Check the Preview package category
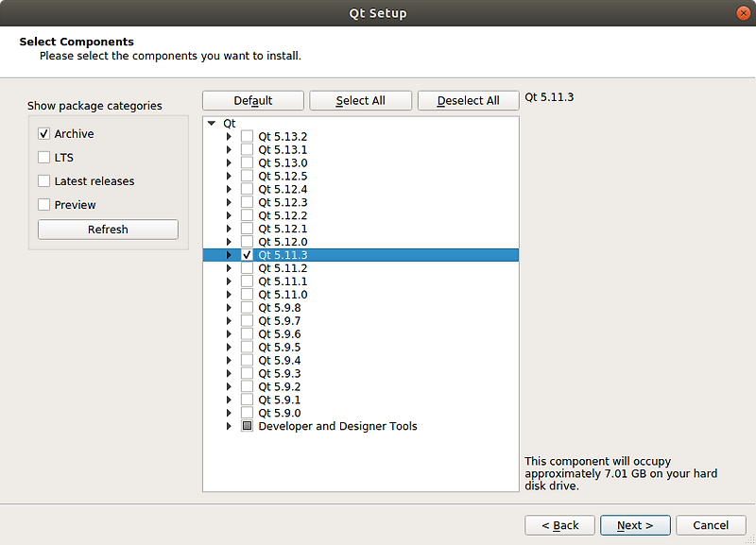The height and width of the screenshot is (545, 756). click(x=43, y=204)
